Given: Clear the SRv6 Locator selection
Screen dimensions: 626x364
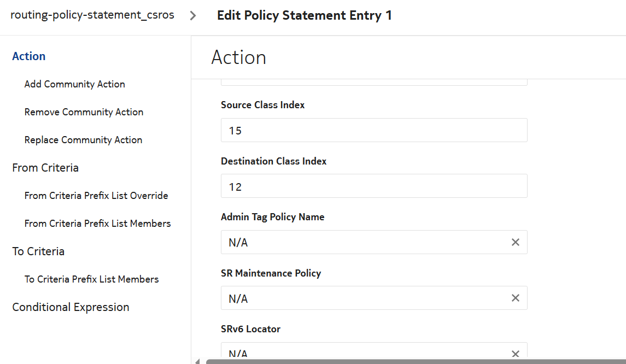Looking at the screenshot, I should 515,354.
